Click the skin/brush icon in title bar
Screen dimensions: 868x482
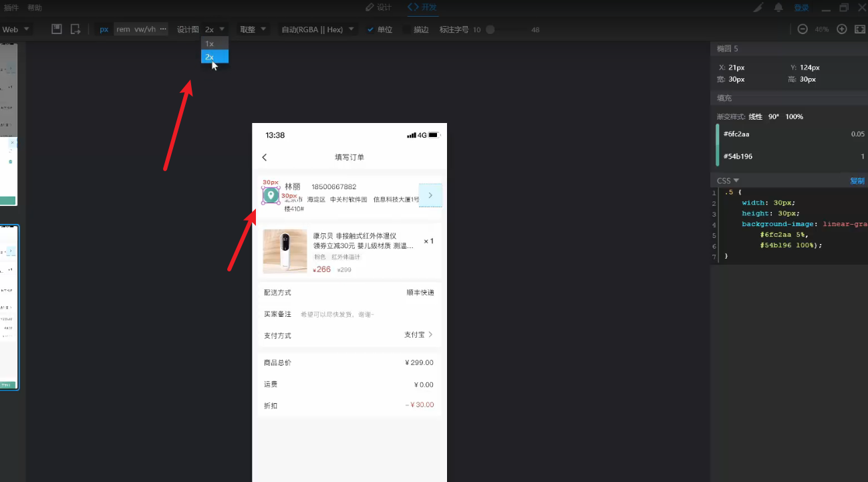pyautogui.click(x=758, y=7)
